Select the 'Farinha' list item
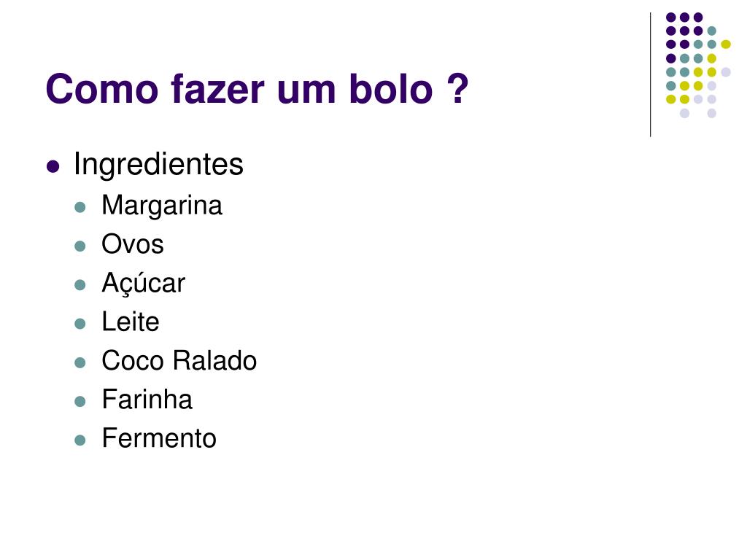 click(147, 399)
